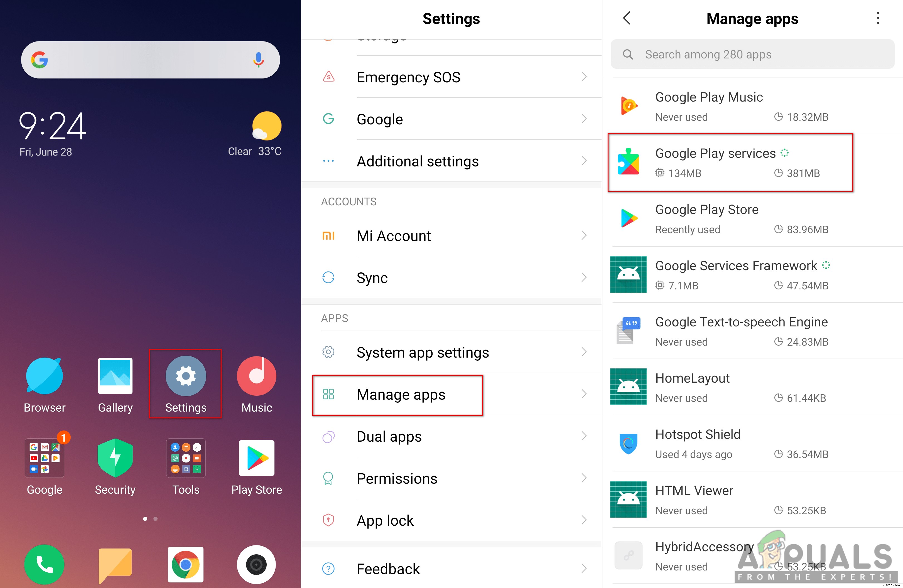This screenshot has height=588, width=903.
Task: Expand Additional settings menu
Action: pos(451,162)
